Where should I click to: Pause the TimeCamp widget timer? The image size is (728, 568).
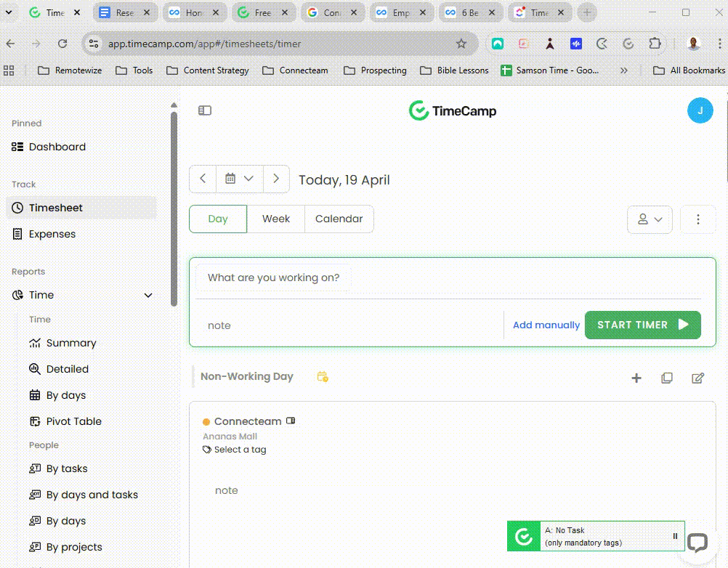tap(675, 536)
